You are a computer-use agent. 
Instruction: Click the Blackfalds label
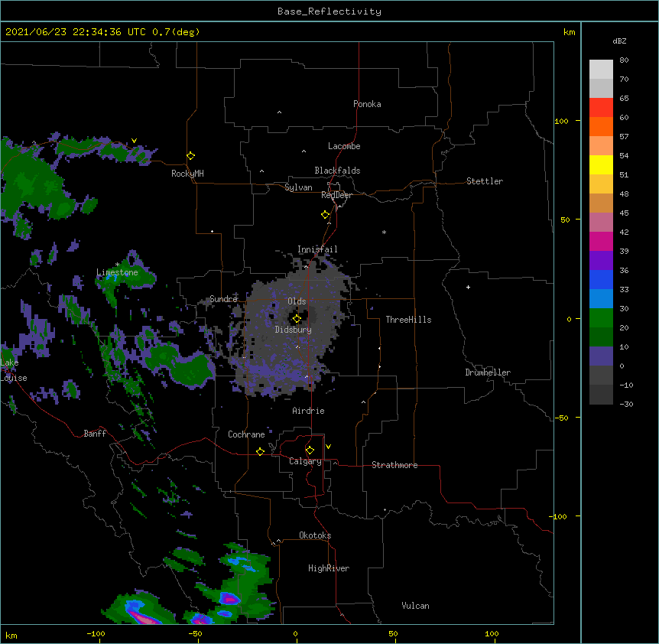337,171
